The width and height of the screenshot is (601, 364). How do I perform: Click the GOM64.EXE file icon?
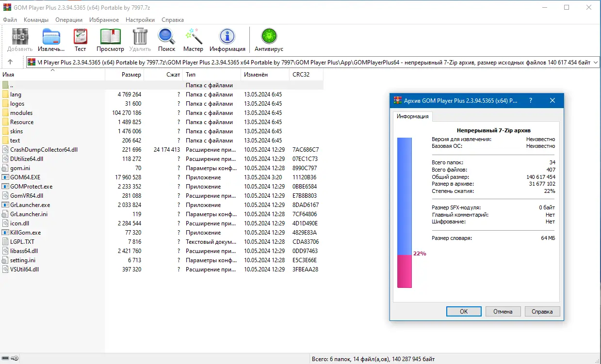tap(5, 177)
